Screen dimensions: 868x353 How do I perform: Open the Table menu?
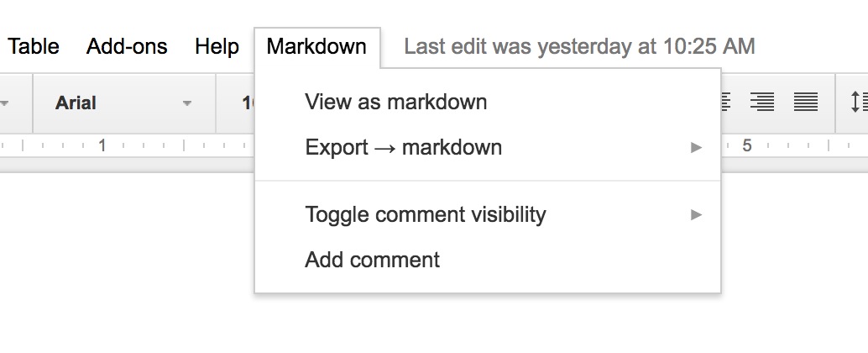34,46
